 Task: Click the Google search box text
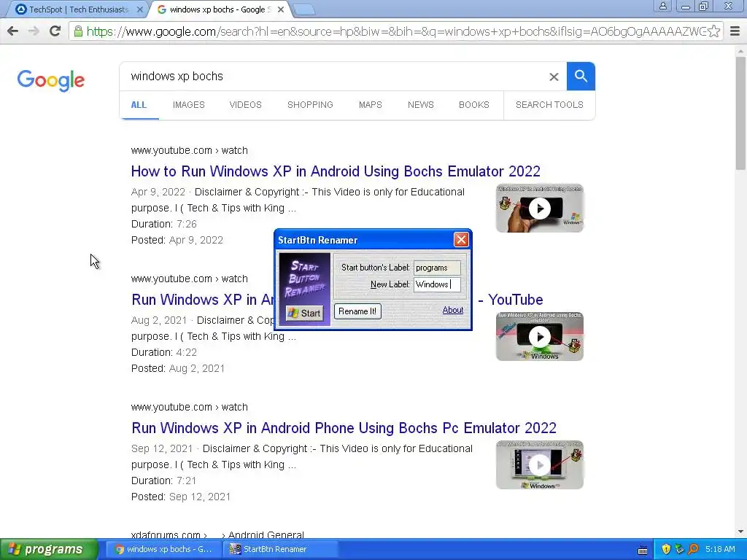(x=177, y=76)
